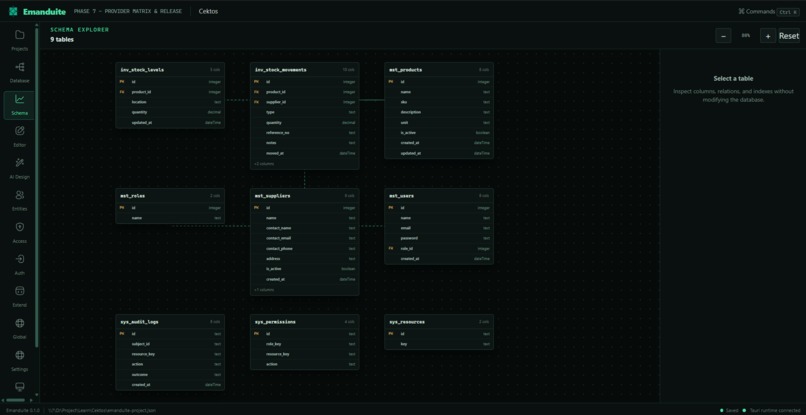The height and width of the screenshot is (415, 806).
Task: Click reference_no row in inv_stock_movements
Action: click(305, 133)
